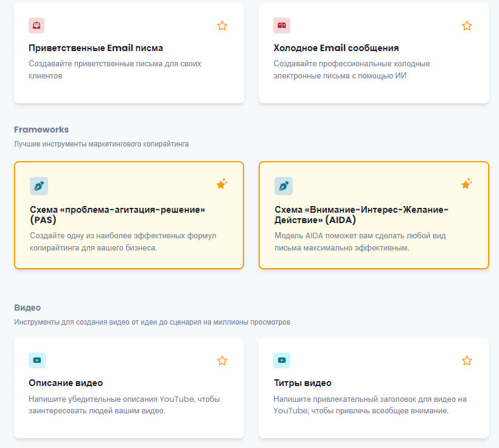Click the video titles YouTube icon
This screenshot has height=448, width=499.
[x=282, y=360]
